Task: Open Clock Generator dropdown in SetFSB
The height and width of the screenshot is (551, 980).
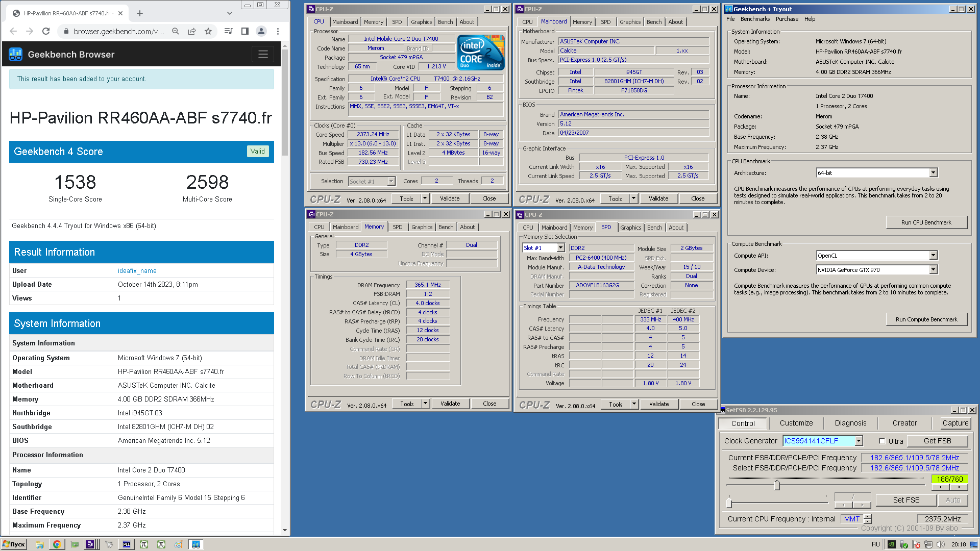Action: click(x=859, y=441)
